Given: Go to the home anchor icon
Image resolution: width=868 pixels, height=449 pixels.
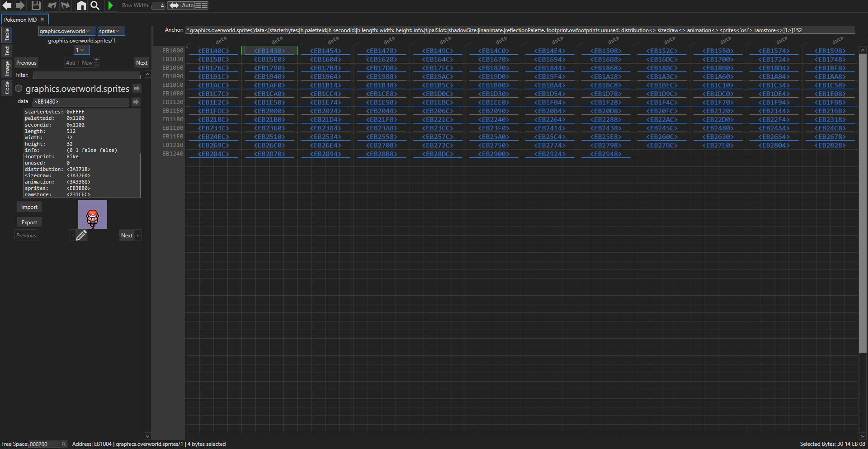Looking at the screenshot, I should click(x=81, y=5).
